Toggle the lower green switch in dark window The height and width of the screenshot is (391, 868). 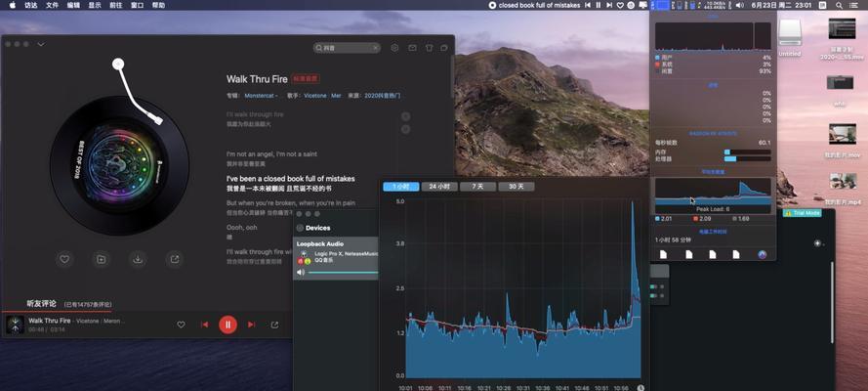(654, 296)
